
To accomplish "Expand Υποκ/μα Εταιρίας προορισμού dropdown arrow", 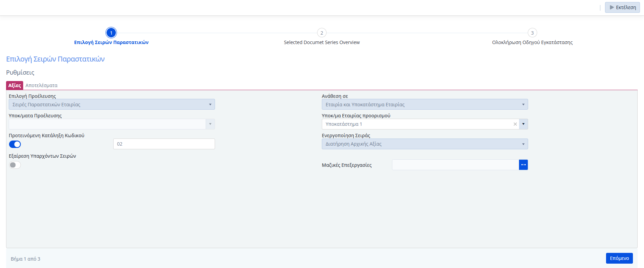I will (x=523, y=124).
